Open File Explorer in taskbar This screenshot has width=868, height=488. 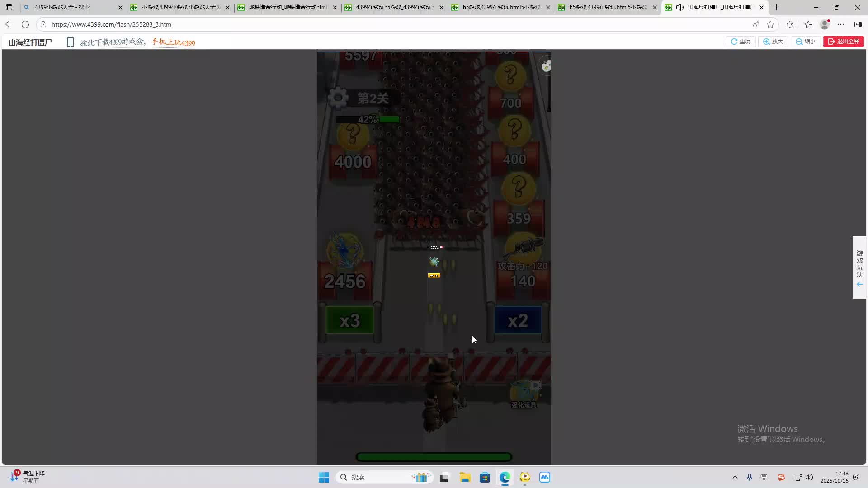(x=465, y=477)
